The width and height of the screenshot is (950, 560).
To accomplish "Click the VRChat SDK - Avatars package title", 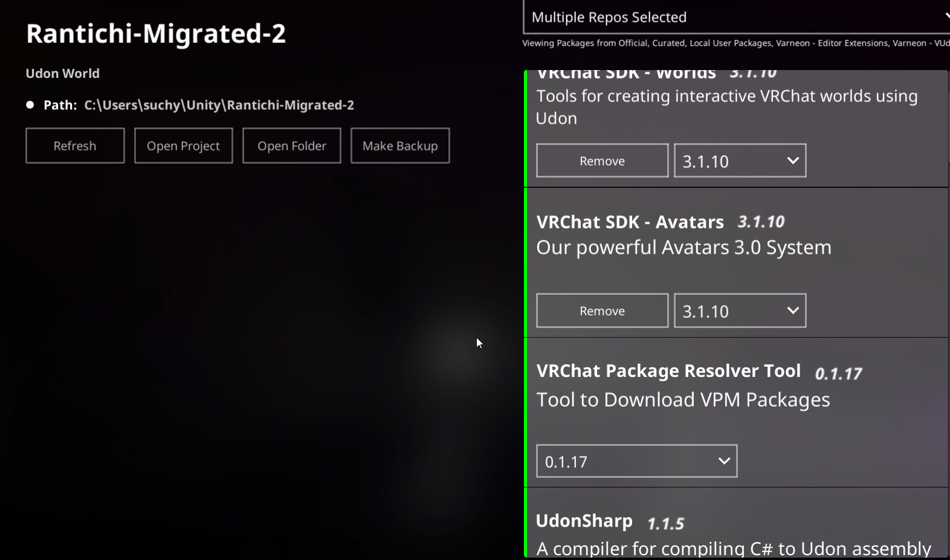I will point(630,222).
